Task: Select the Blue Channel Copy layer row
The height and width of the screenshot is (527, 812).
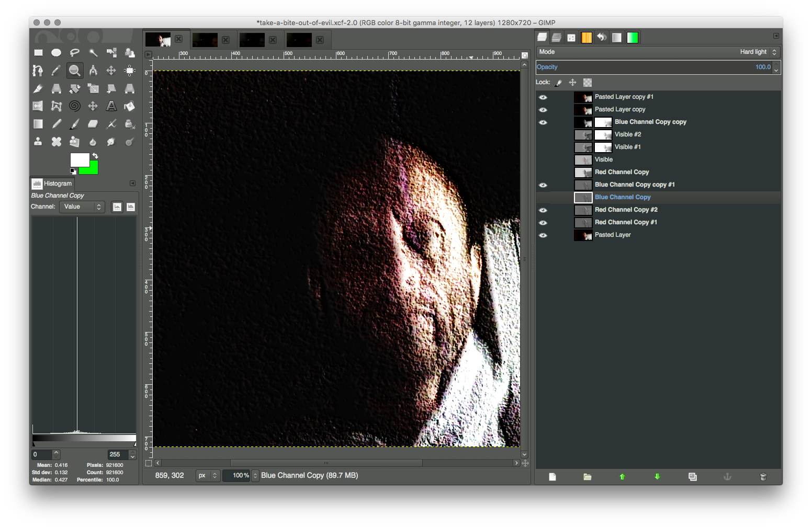Action: point(658,198)
